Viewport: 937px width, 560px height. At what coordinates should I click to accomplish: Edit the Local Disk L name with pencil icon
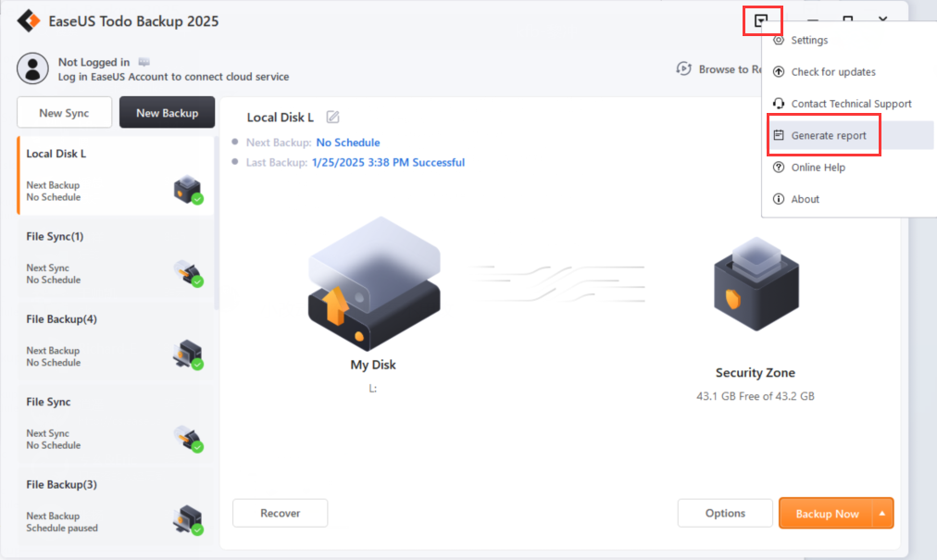[332, 118]
